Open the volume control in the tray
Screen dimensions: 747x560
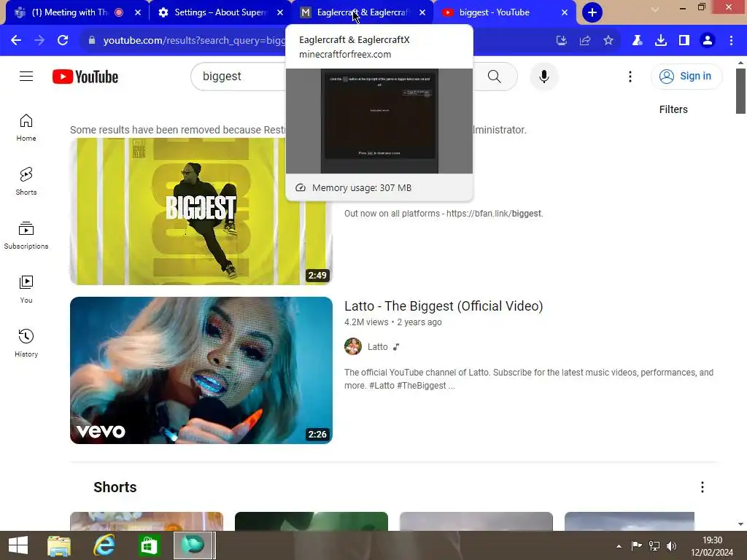(672, 546)
